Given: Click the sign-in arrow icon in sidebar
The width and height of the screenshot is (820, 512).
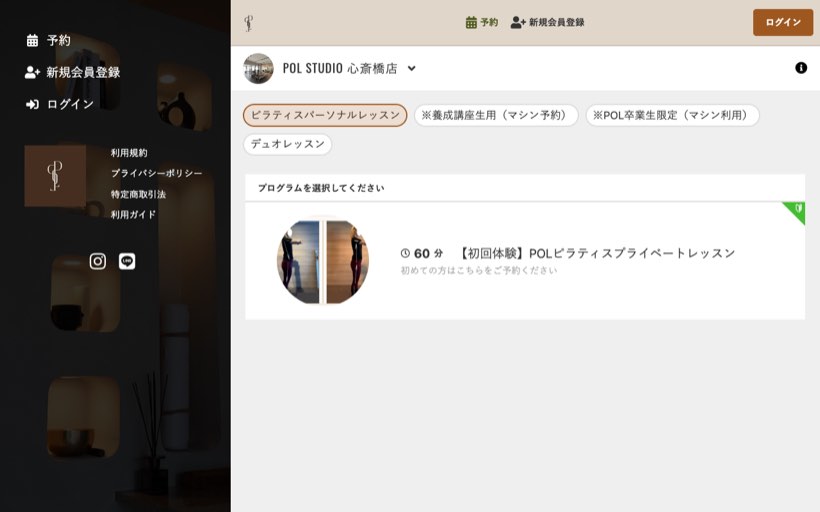Looking at the screenshot, I should click(32, 104).
